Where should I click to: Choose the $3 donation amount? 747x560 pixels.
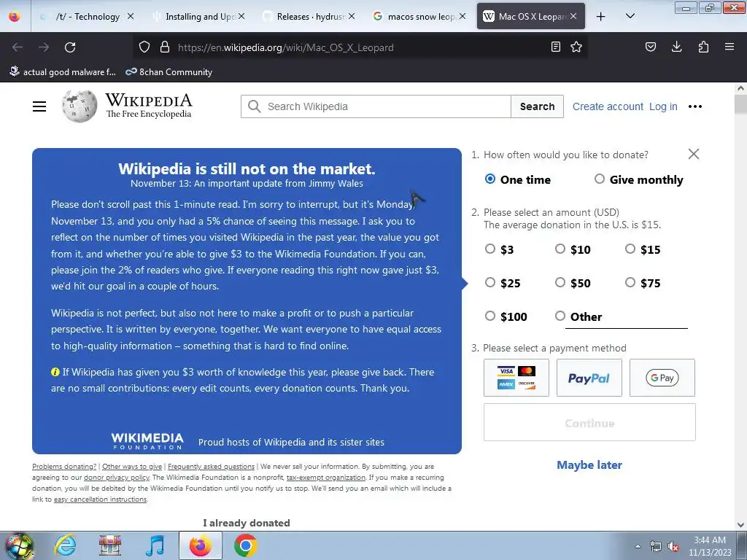pos(490,249)
